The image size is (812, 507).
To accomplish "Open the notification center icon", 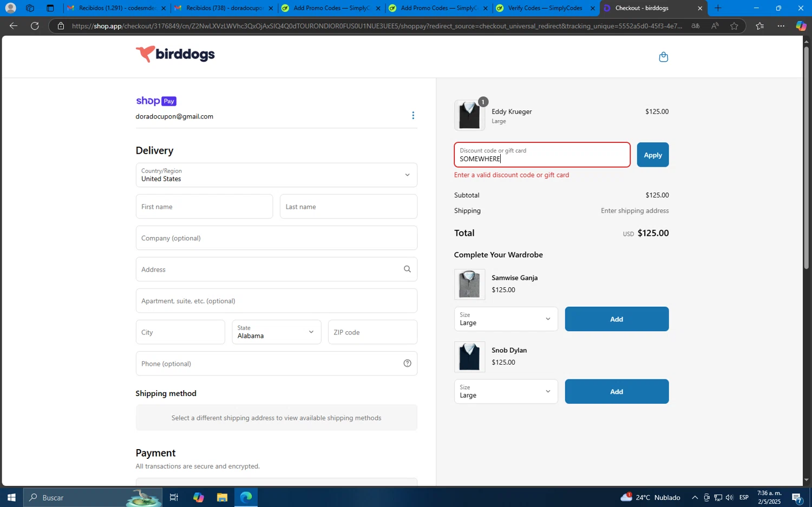I will pyautogui.click(x=797, y=497).
